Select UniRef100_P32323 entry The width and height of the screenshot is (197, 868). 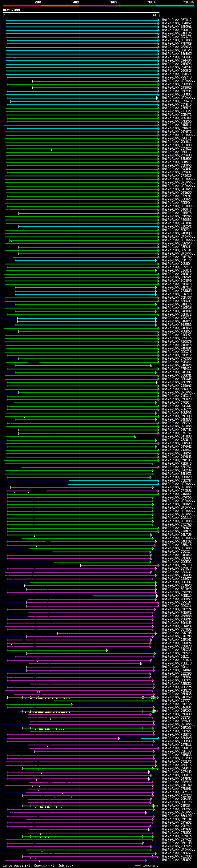(x=177, y=795)
